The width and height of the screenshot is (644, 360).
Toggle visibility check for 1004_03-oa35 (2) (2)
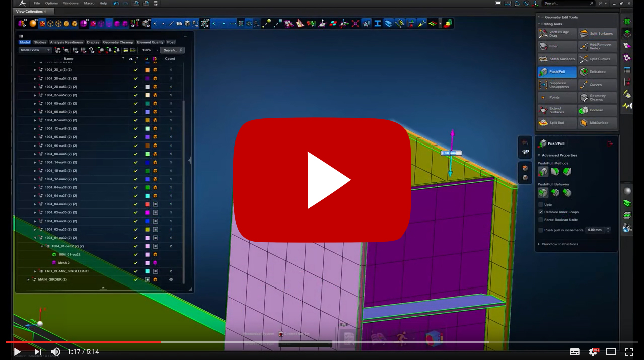[x=135, y=212]
